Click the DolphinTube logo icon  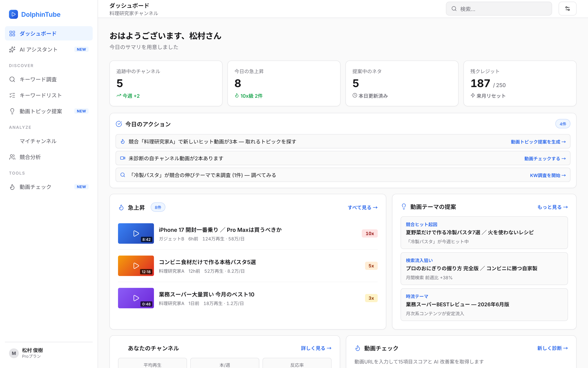[x=13, y=14]
